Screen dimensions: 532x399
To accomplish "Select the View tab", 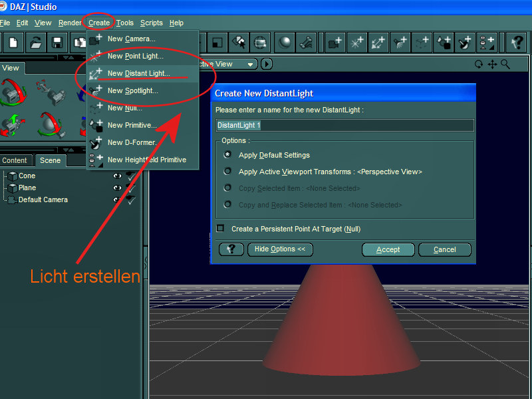I will (10, 68).
